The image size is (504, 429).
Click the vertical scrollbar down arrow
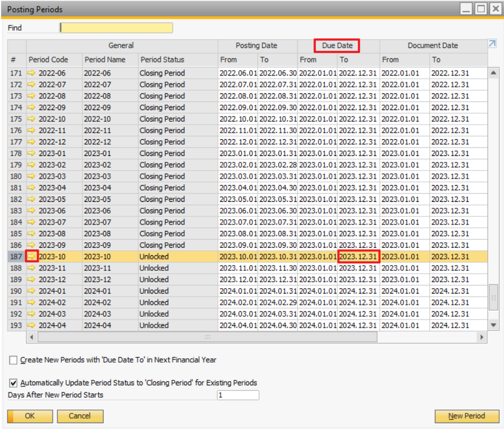493,325
